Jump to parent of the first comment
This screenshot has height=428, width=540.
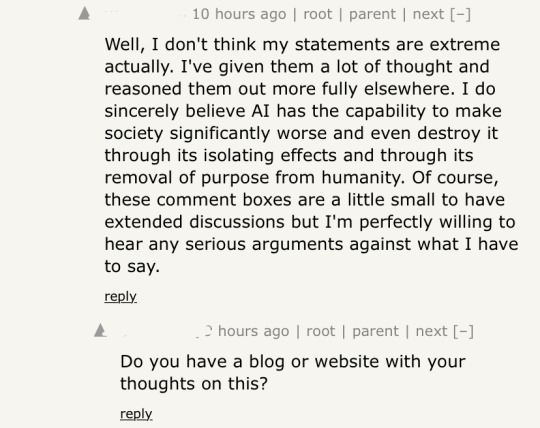(x=372, y=14)
